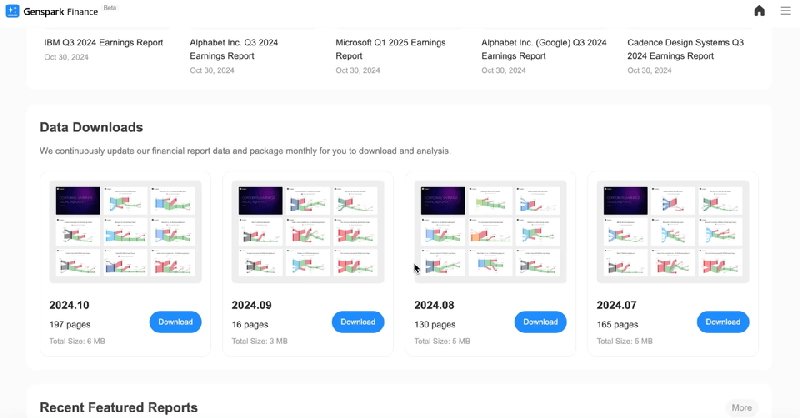The width and height of the screenshot is (800, 418).
Task: Open the 2024.10 report preview thumbnail
Action: point(126,232)
